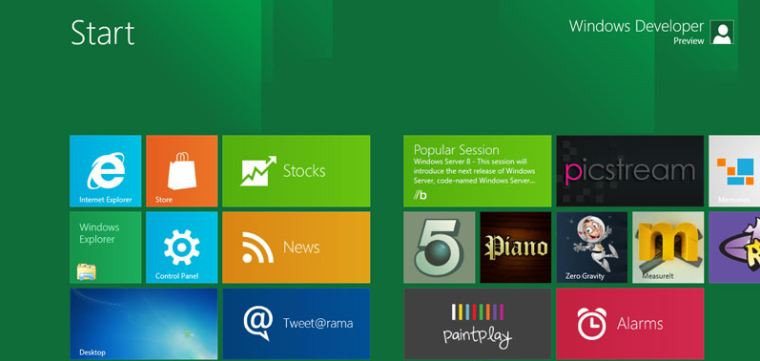This screenshot has width=760, height=361.
Task: Switch to the Desktop tile
Action: pyautogui.click(x=143, y=324)
